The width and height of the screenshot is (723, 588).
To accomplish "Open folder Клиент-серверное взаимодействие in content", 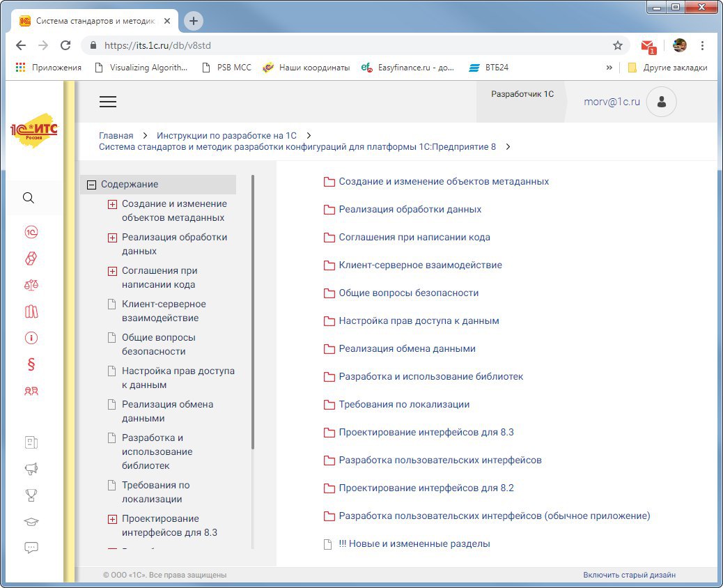I will 412,265.
